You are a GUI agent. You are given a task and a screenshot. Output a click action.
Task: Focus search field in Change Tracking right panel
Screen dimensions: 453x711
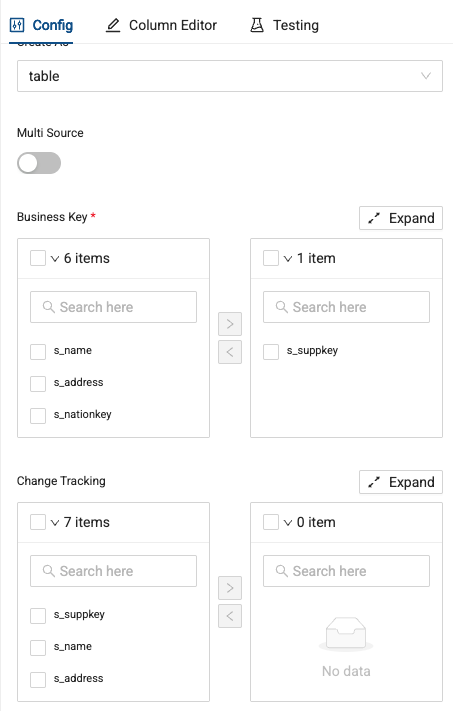click(x=346, y=571)
